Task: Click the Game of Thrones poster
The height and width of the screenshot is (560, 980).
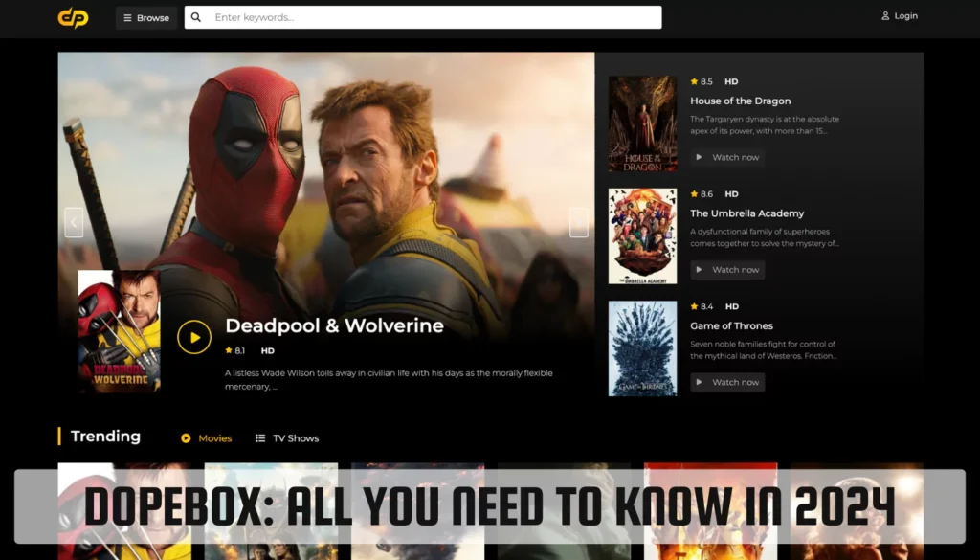Action: [x=642, y=348]
